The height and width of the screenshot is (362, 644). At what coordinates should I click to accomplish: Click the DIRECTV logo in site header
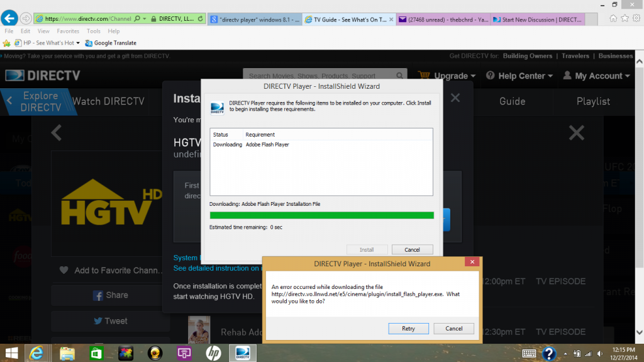[x=42, y=76]
